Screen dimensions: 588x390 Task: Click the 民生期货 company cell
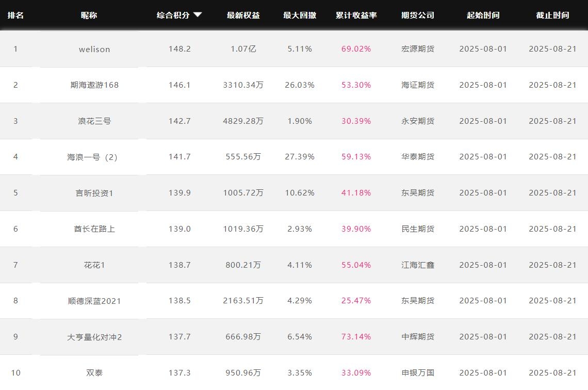tap(418, 229)
